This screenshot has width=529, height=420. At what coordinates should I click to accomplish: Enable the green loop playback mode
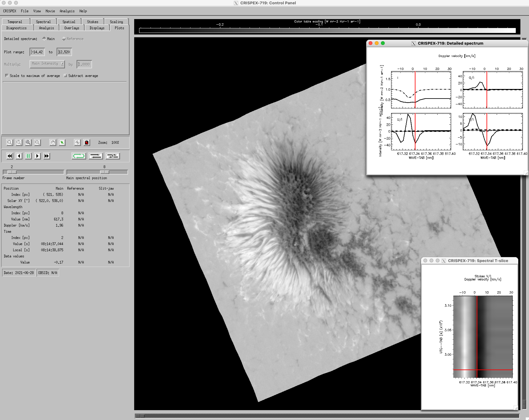tap(78, 156)
